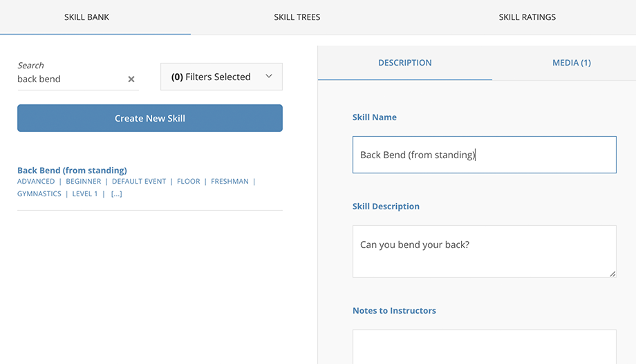Click the GYMNASTICS tag
This screenshot has height=364, width=636.
point(39,194)
